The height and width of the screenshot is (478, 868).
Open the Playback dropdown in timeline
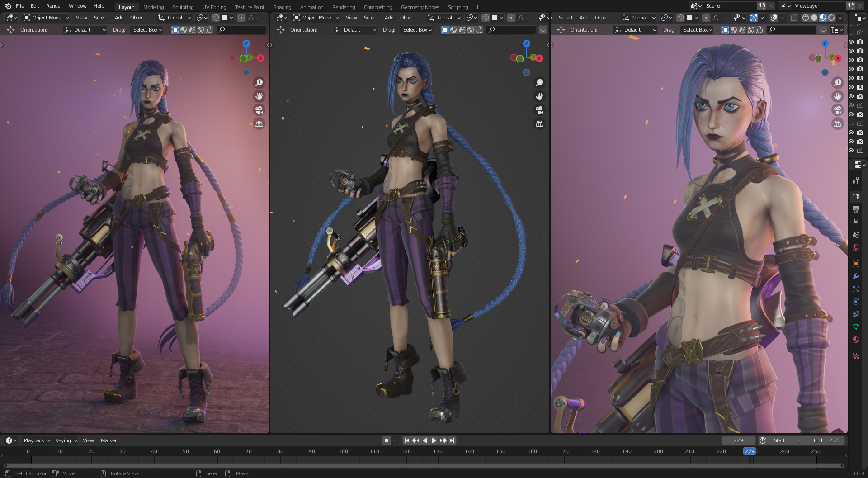tap(37, 440)
